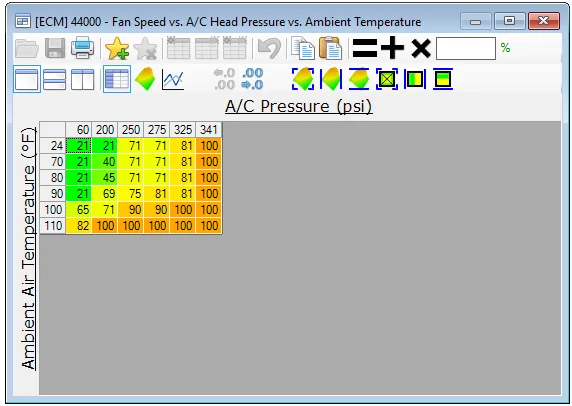Select the 110 °F row, 341 psi cell

click(208, 225)
